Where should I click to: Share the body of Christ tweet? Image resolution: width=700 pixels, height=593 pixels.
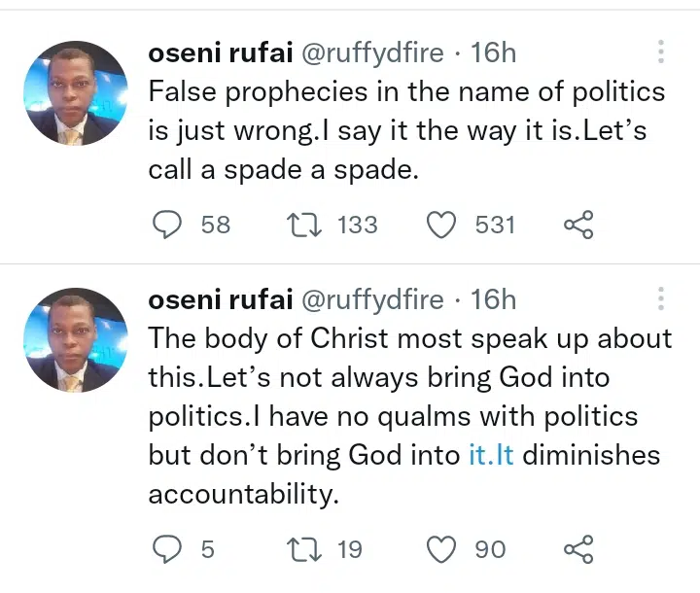pyautogui.click(x=578, y=549)
